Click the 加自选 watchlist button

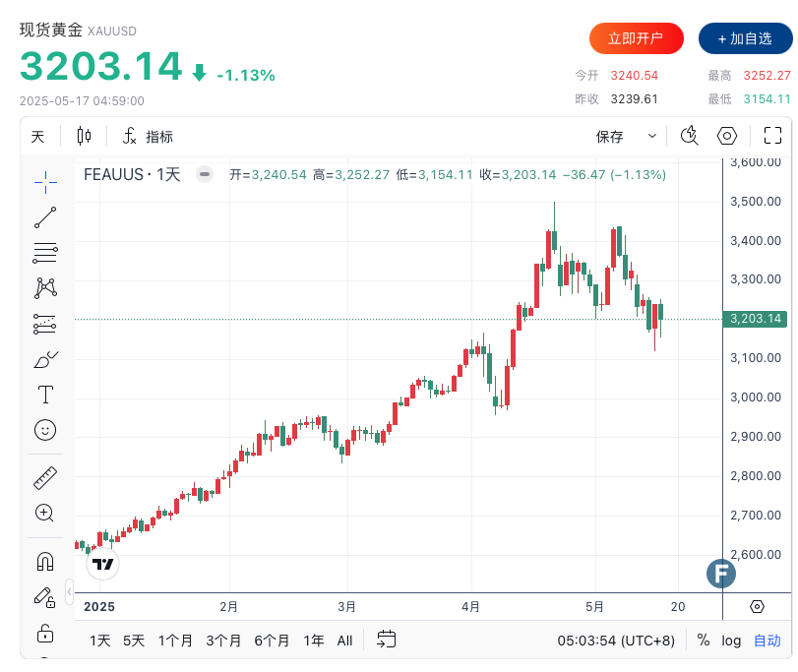pos(745,38)
